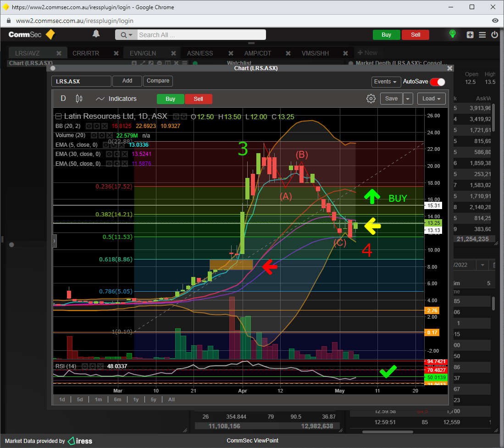The height and width of the screenshot is (448, 504).
Task: Close the LRS/AVZ workspace tab
Action: coord(59,53)
